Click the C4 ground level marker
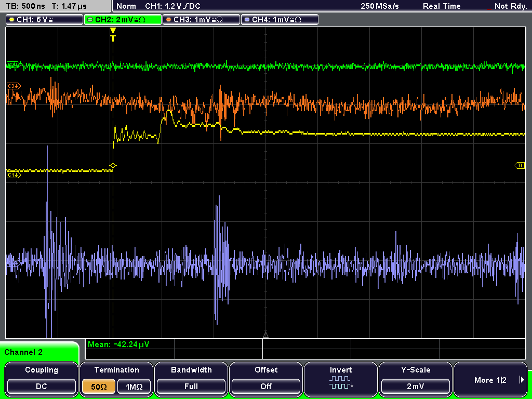Viewport: 532px width, 399px height. pyautogui.click(x=13, y=263)
